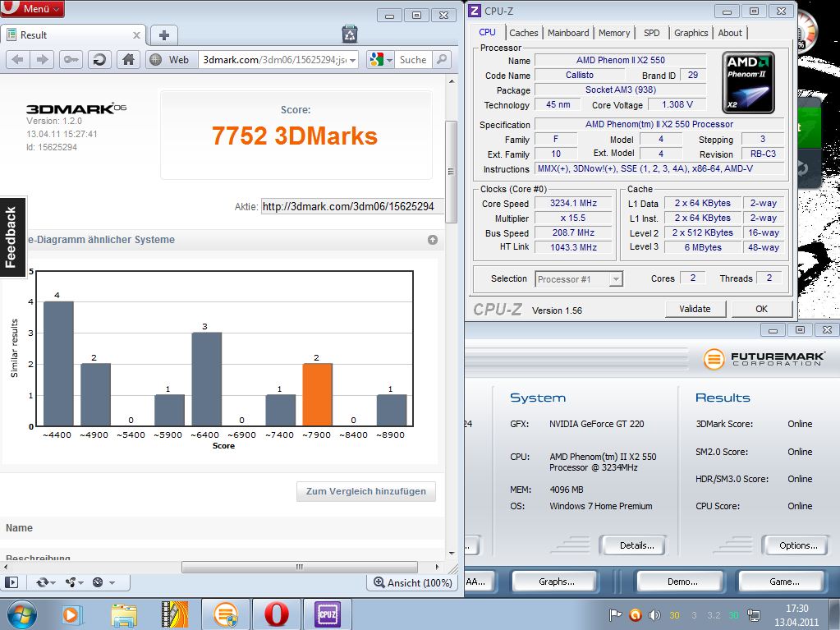Viewport: 840px width, 630px height.
Task: Open the clock showing 17:30
Action: tap(796, 615)
